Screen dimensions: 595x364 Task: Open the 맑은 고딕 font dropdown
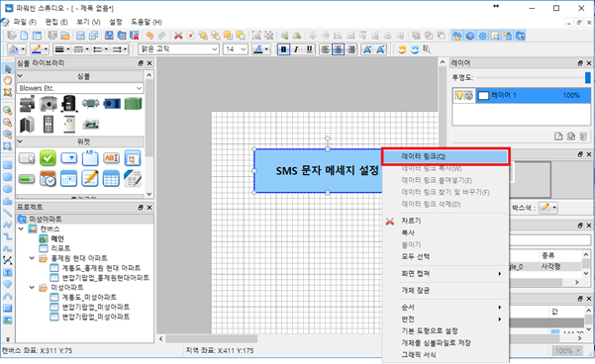click(178, 49)
